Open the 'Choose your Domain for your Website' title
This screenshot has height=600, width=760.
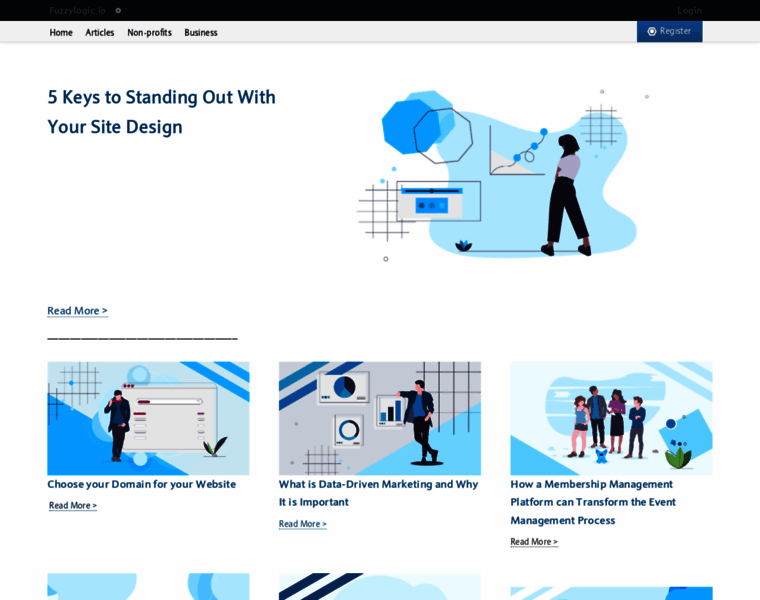(141, 484)
